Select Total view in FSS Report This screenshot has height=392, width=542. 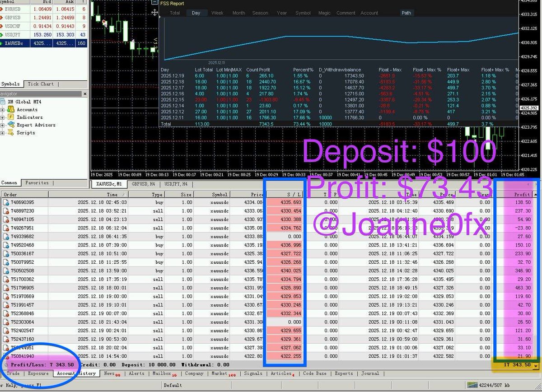[x=175, y=13]
